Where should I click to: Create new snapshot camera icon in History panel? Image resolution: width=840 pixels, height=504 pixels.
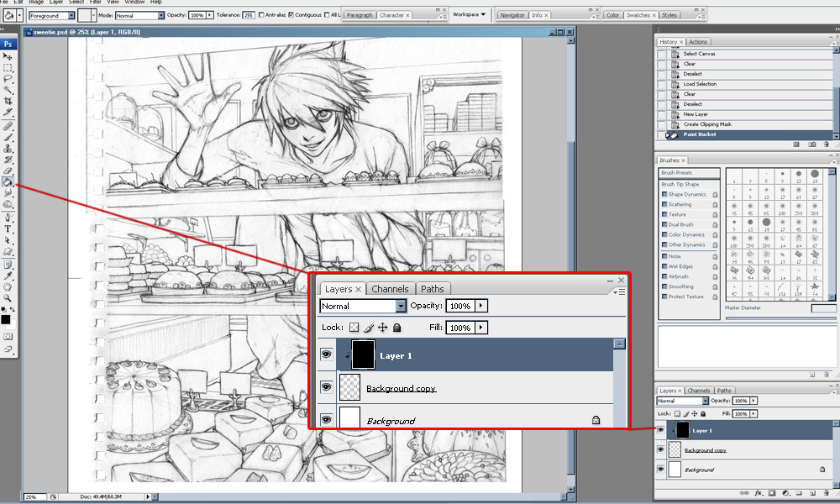[812, 144]
